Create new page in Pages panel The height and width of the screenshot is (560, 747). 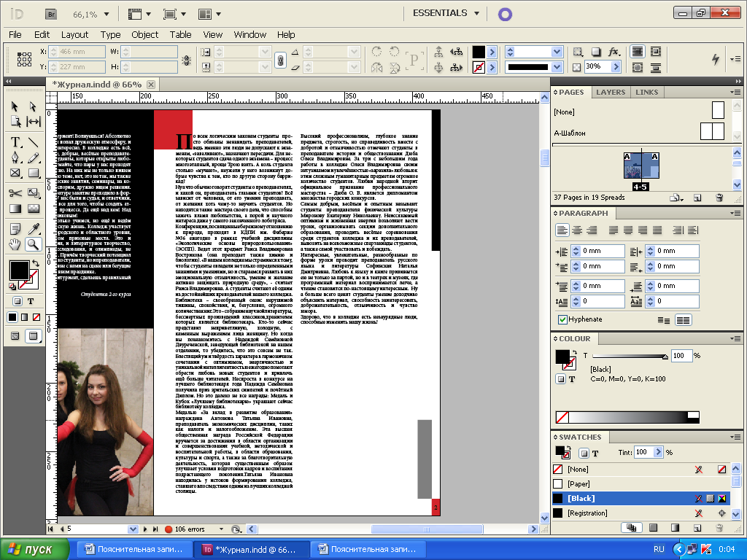pyautogui.click(x=697, y=198)
